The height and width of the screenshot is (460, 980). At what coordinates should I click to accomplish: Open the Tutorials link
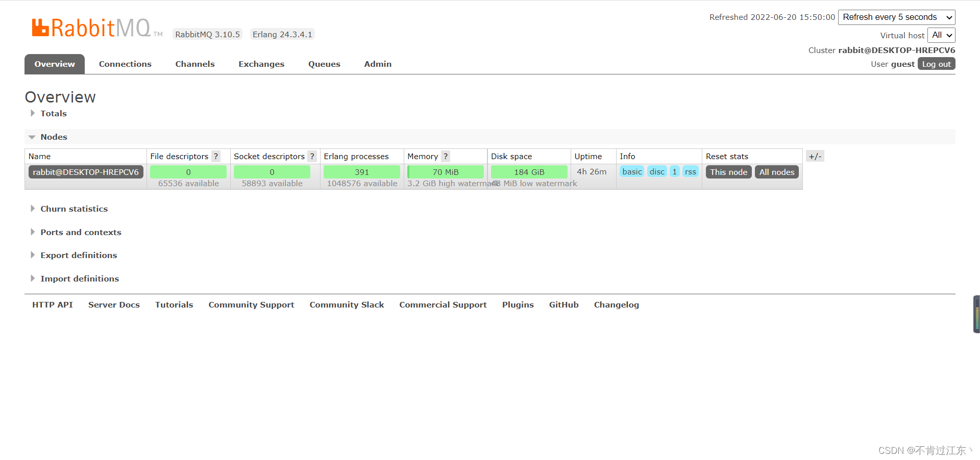(x=174, y=304)
